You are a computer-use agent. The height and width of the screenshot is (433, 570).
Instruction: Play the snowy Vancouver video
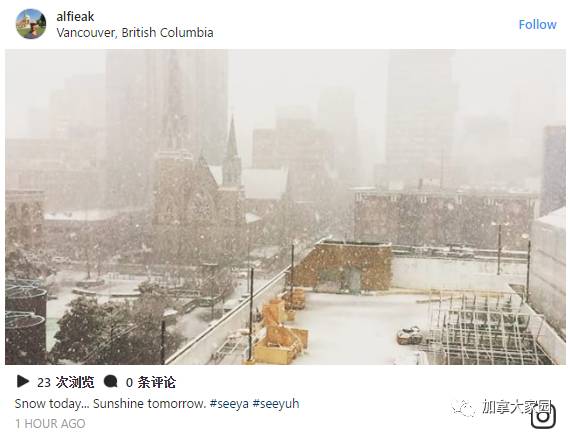tap(285, 207)
